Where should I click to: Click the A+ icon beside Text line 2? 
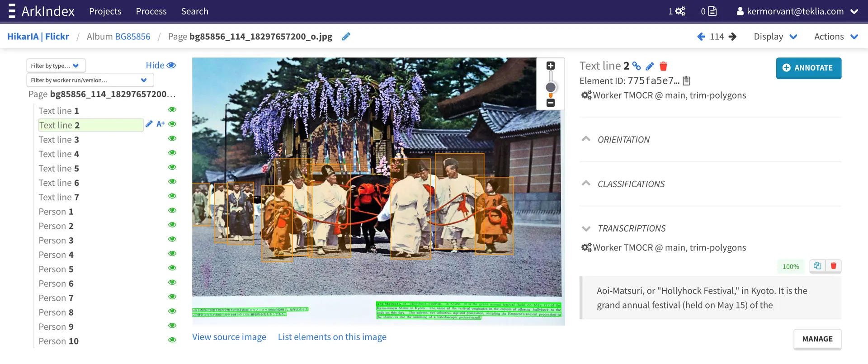click(160, 124)
